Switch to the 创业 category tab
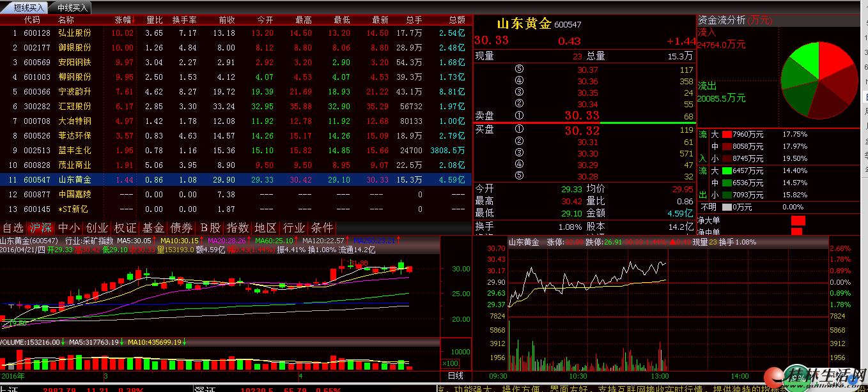Screen dimensions: 868x392 tap(97, 228)
